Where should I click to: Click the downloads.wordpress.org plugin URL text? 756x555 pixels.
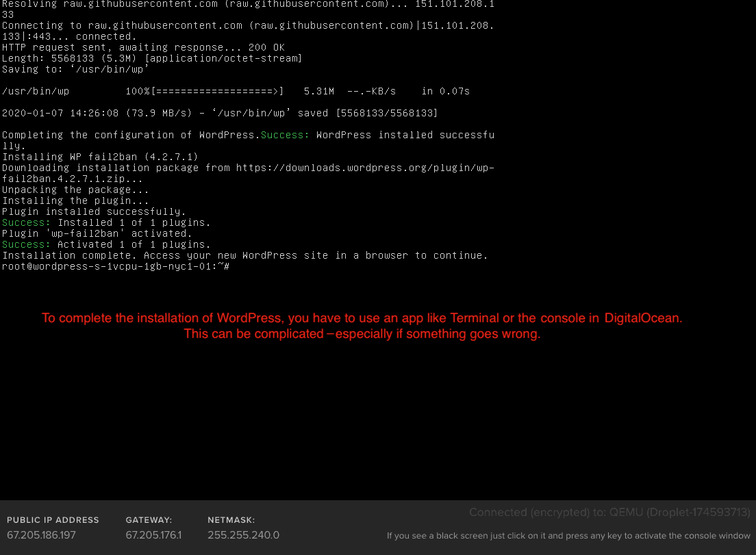tap(365, 168)
